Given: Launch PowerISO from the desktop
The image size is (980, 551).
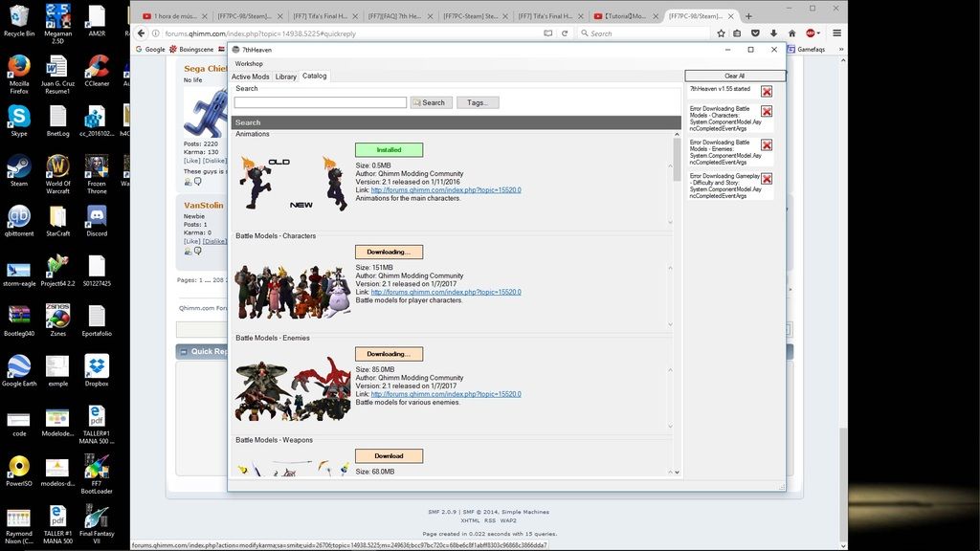Looking at the screenshot, I should (19, 471).
